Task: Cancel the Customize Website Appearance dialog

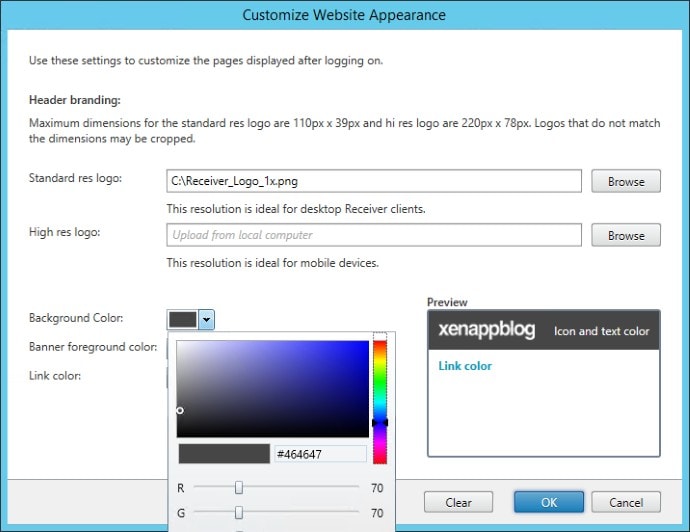Action: [625, 502]
